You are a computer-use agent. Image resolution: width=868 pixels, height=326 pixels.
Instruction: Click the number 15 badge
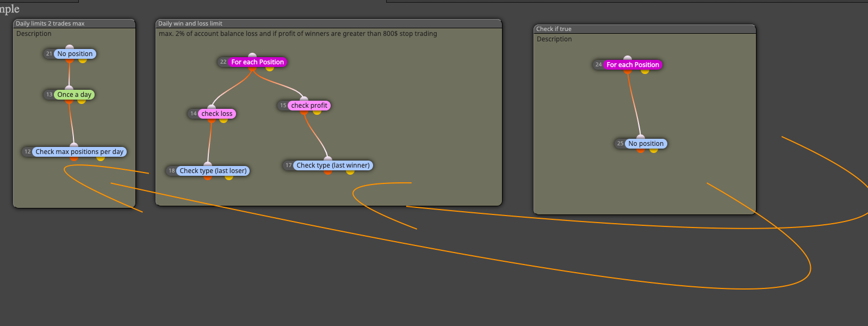[283, 106]
